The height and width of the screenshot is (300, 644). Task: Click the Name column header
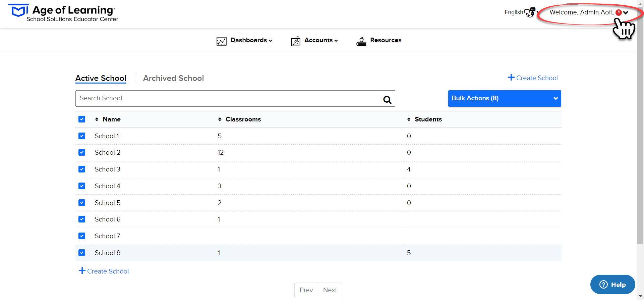[x=112, y=119]
